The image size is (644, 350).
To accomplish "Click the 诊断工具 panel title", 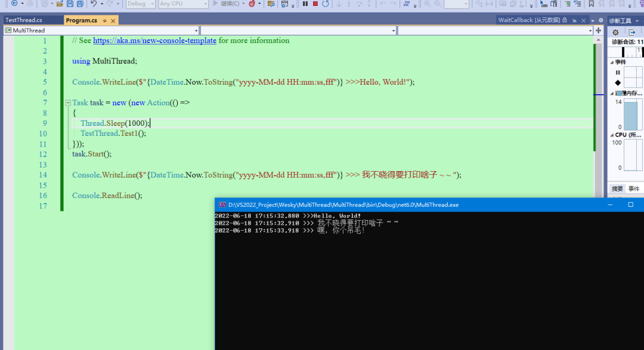I will click(x=620, y=20).
